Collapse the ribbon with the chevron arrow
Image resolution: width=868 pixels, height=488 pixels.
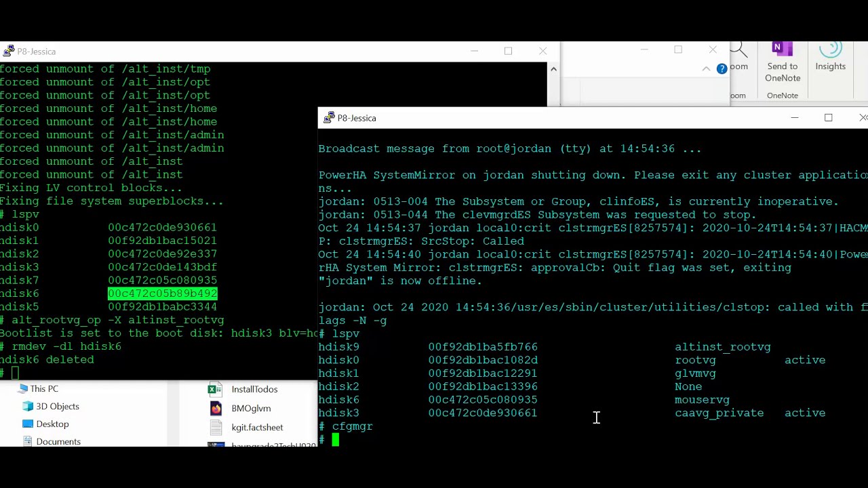point(706,69)
